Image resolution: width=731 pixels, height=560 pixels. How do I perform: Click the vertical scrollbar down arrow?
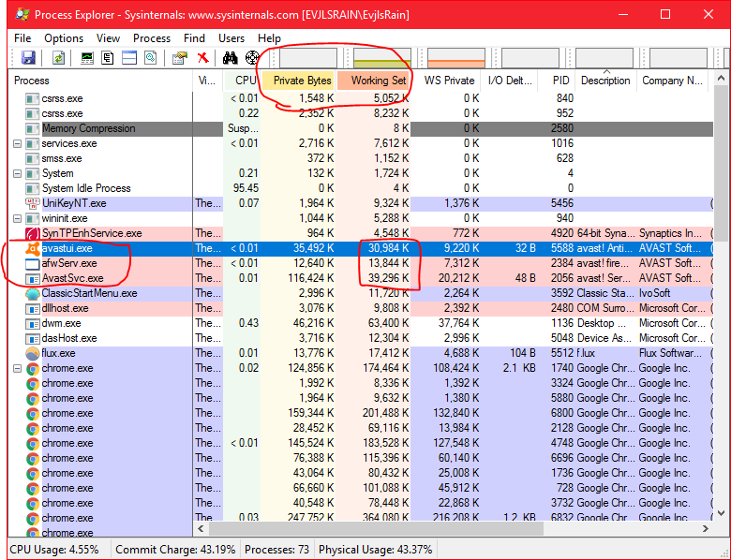point(721,512)
